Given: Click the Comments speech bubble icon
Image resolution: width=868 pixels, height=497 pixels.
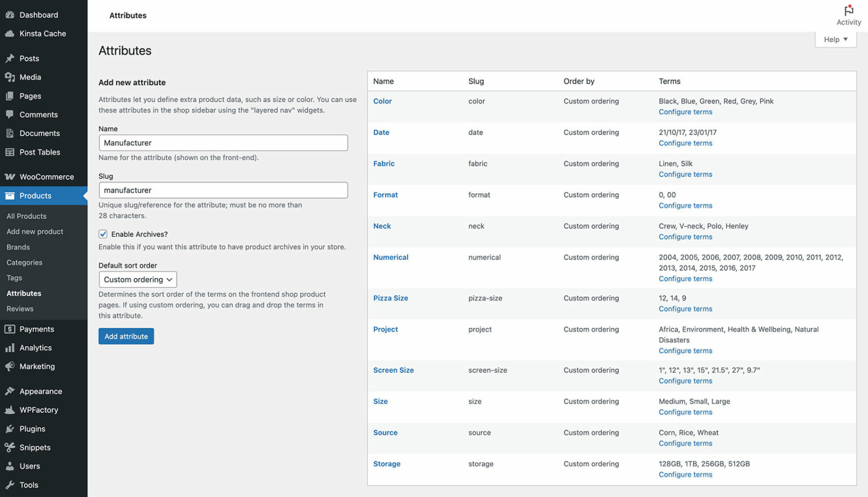Looking at the screenshot, I should coord(10,114).
